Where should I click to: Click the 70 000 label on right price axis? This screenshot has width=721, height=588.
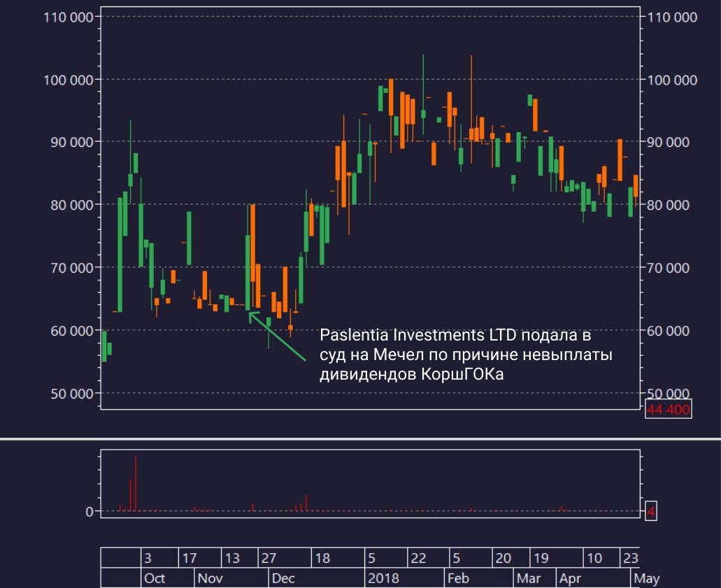click(x=668, y=268)
